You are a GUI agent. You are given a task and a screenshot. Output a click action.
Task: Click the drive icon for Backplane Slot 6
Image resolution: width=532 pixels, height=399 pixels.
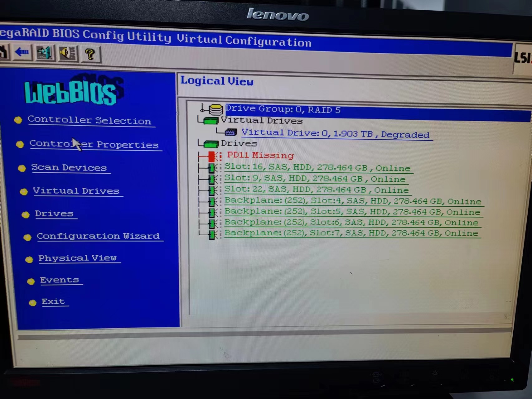pyautogui.click(x=213, y=224)
